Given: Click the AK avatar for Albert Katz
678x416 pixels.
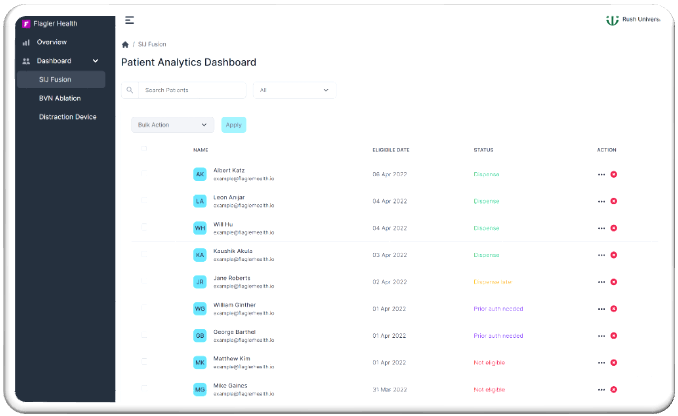Looking at the screenshot, I should pos(200,174).
